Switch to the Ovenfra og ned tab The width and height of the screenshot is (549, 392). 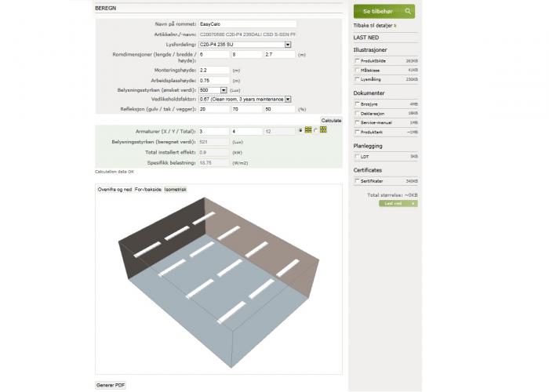pos(115,190)
